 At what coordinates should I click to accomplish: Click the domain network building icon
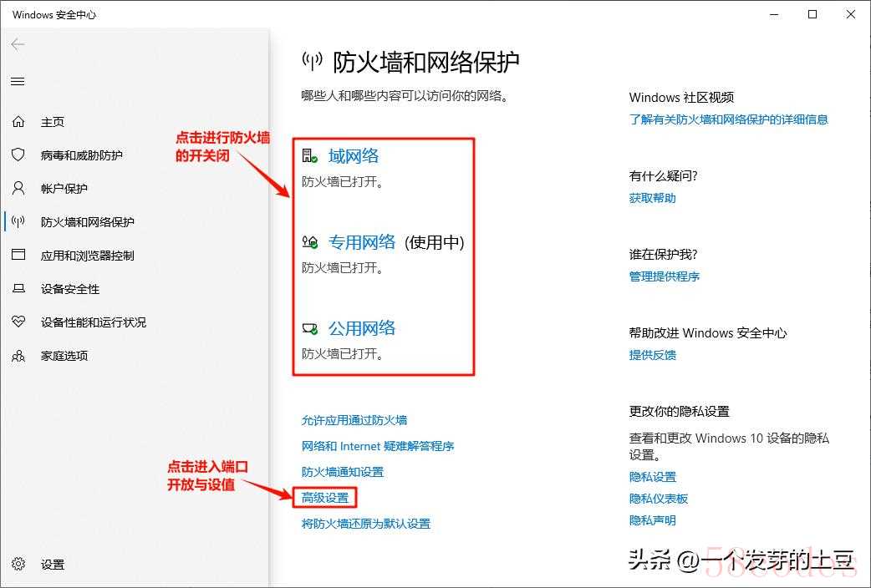point(310,156)
